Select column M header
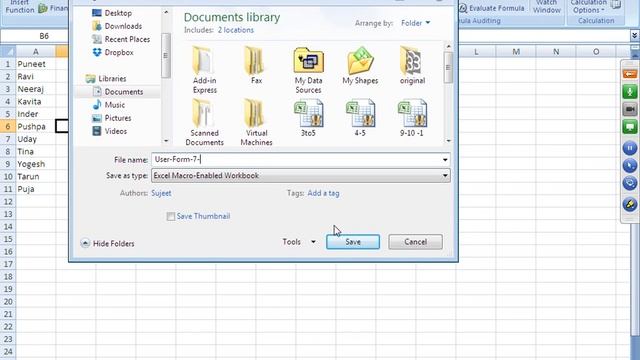 click(516, 51)
